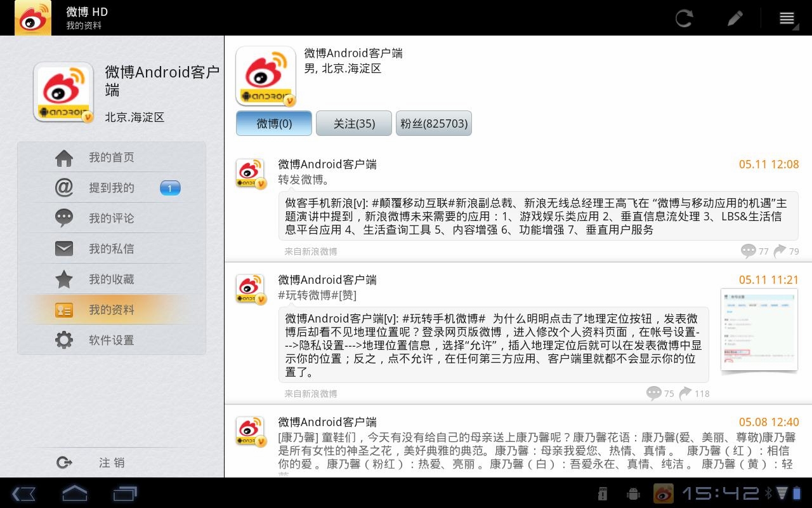Click the @ mentions icon
The width and height of the screenshot is (812, 508).
pos(64,188)
